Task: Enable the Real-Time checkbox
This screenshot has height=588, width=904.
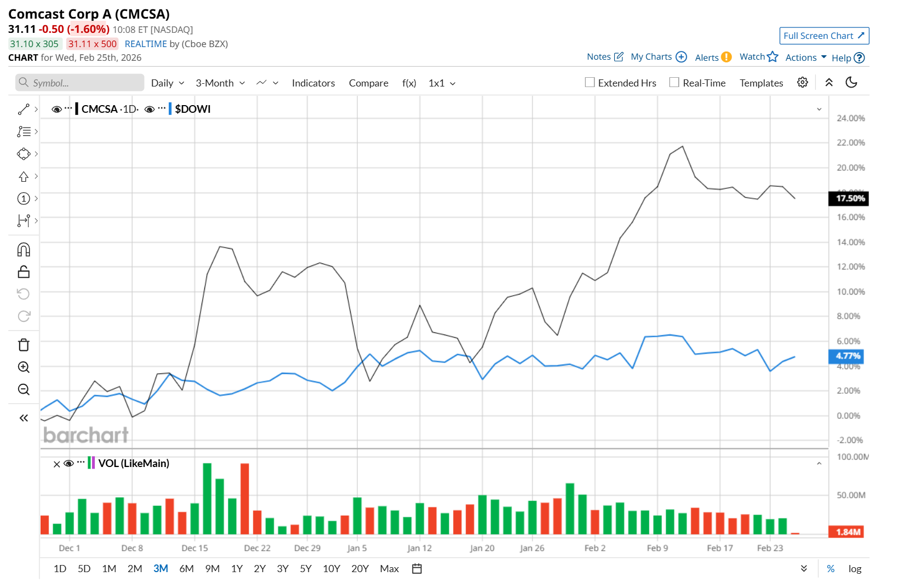Action: 674,82
